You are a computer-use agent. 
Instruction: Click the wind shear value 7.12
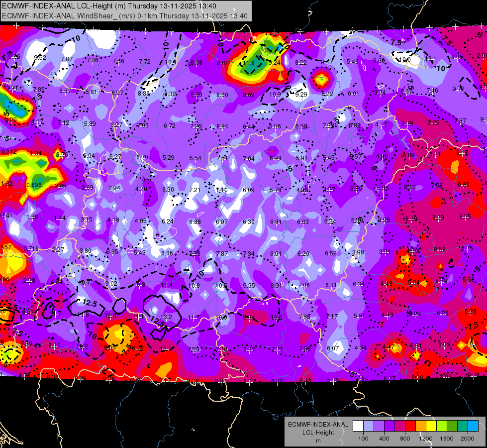coord(64,123)
